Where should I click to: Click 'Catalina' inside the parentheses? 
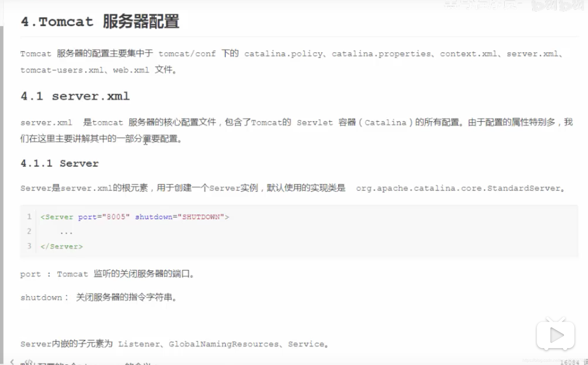tap(385, 122)
